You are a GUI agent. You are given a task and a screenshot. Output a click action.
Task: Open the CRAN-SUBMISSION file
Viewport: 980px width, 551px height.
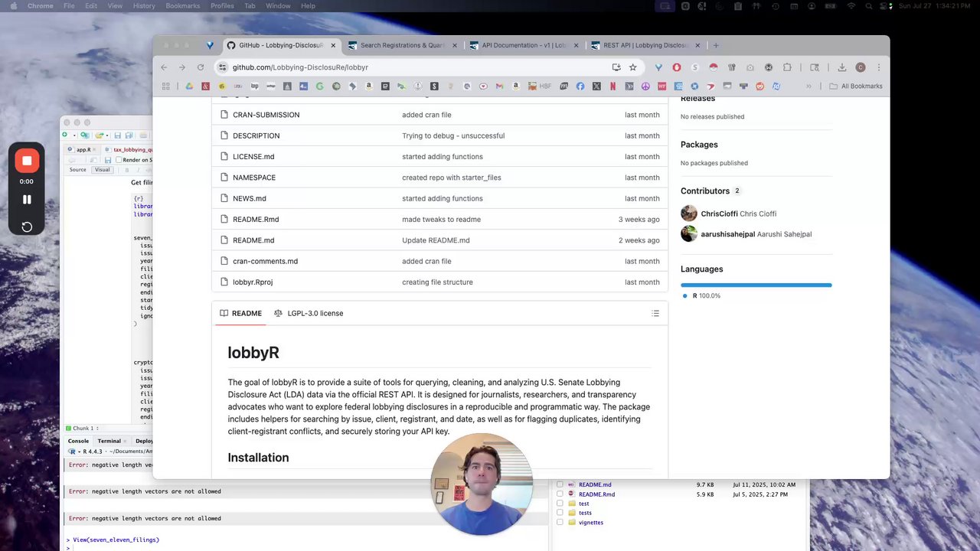pyautogui.click(x=266, y=115)
